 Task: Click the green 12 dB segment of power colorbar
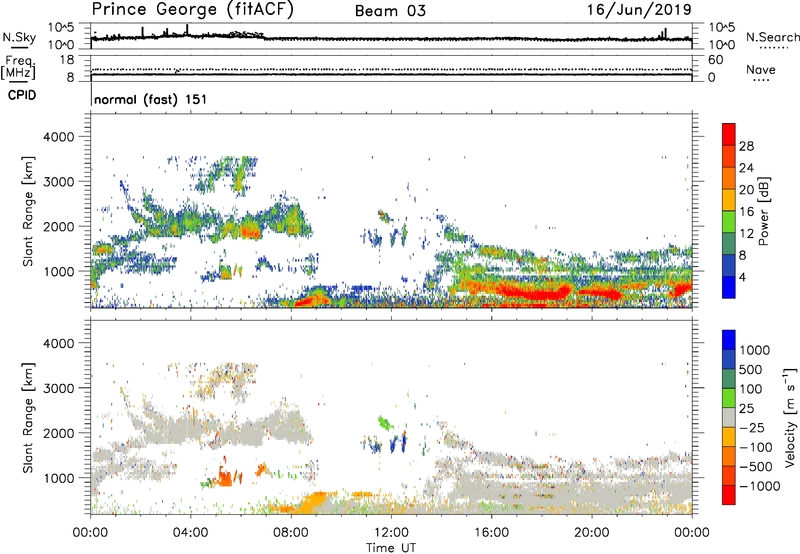729,221
